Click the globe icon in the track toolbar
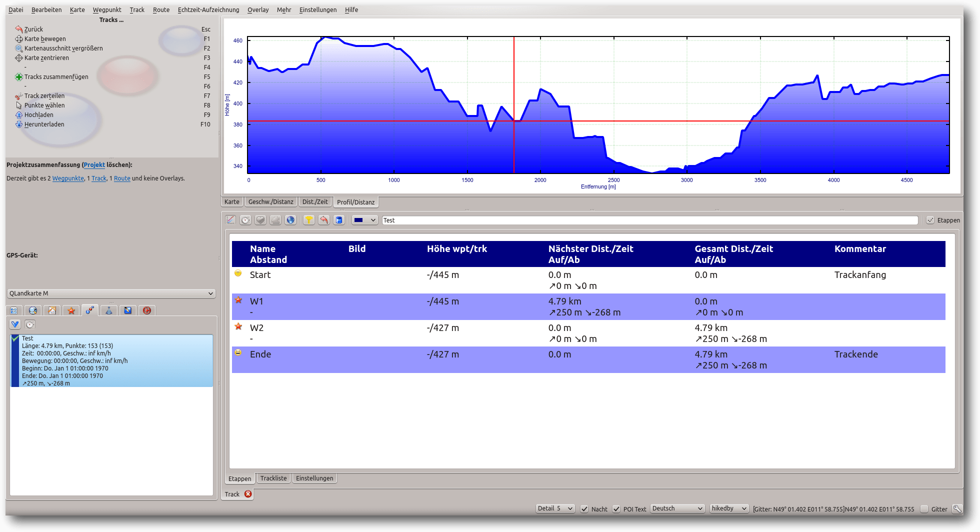The height and width of the screenshot is (532, 980). tap(290, 220)
